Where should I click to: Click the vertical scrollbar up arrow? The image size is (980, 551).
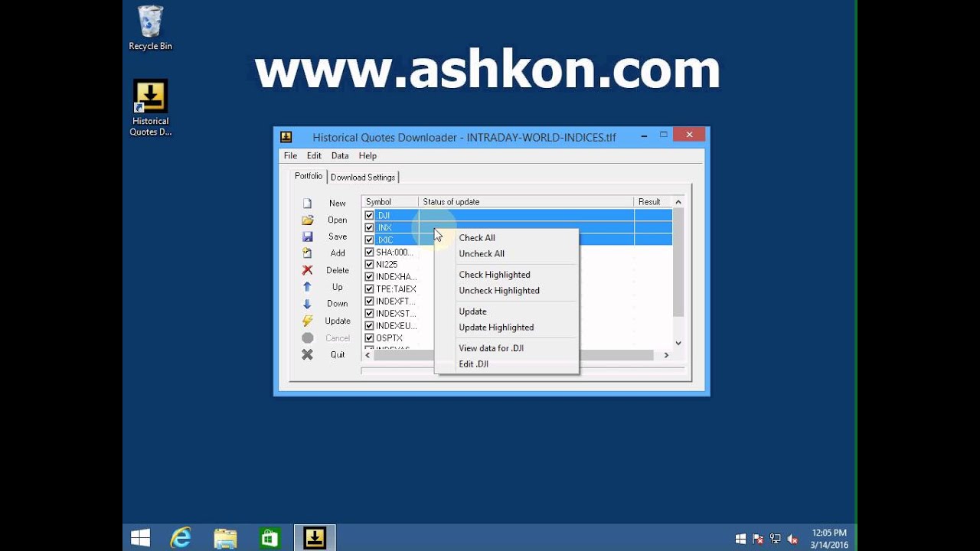click(x=678, y=202)
